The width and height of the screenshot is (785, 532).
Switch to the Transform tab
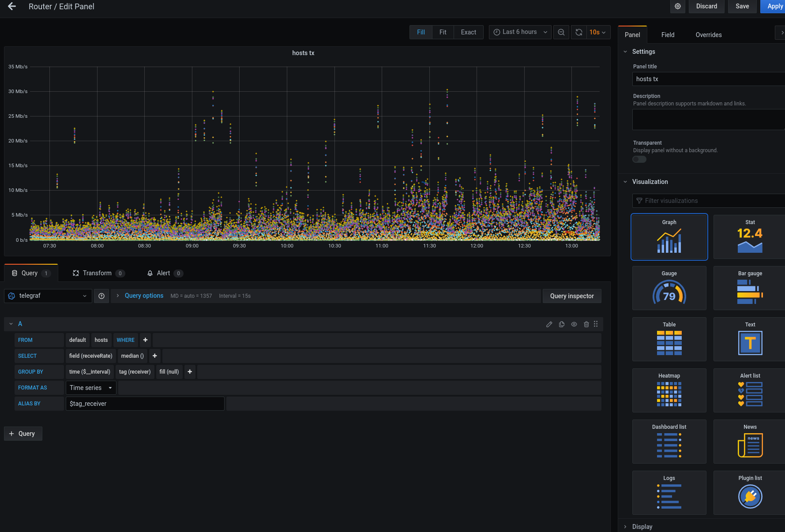98,273
